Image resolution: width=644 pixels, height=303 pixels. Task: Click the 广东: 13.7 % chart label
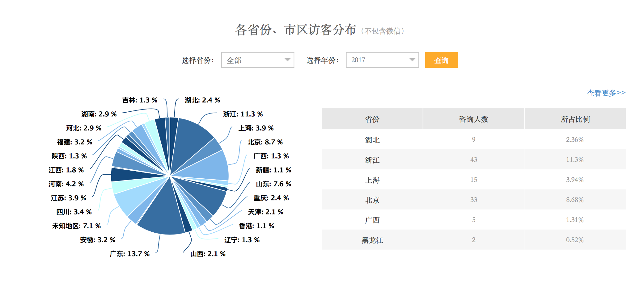click(130, 254)
